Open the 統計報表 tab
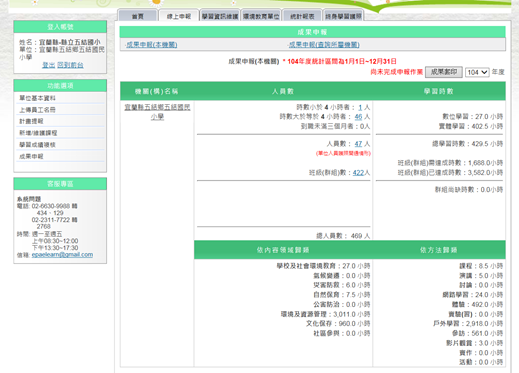519x373 pixels. [302, 16]
